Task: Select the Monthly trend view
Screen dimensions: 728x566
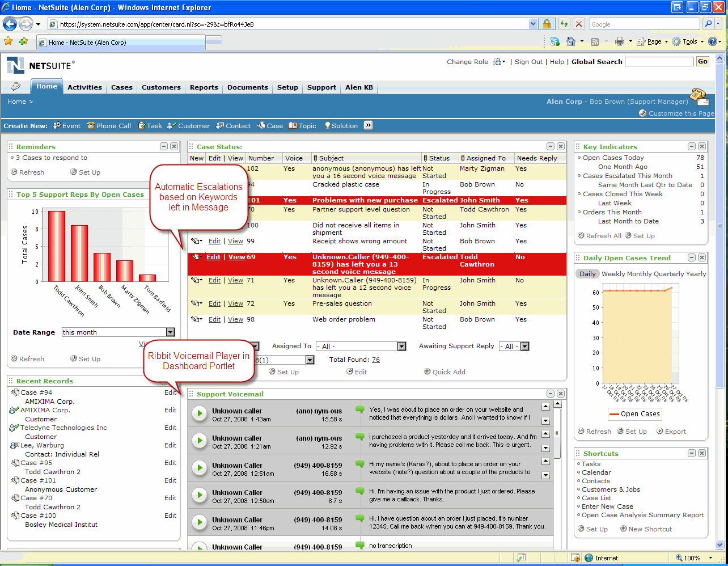Action: coord(639,274)
